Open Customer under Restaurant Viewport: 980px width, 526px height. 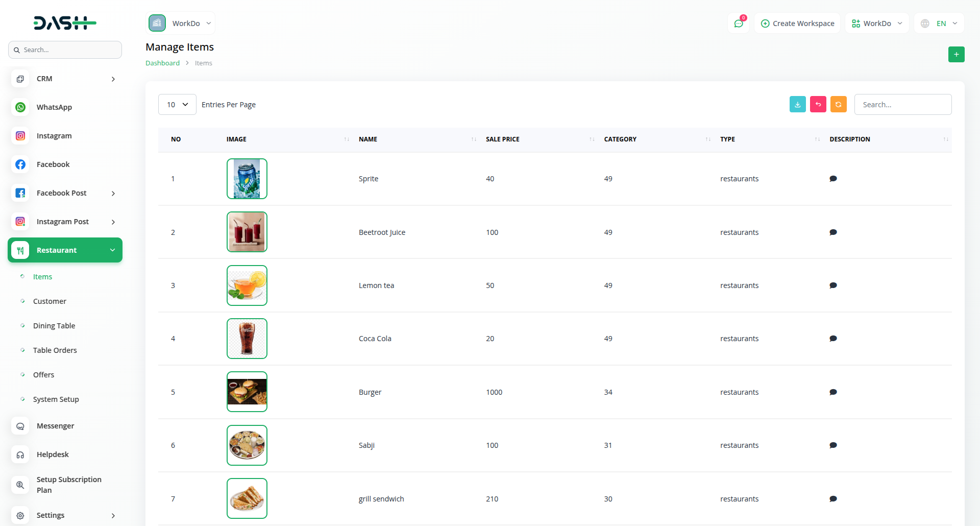(50, 301)
